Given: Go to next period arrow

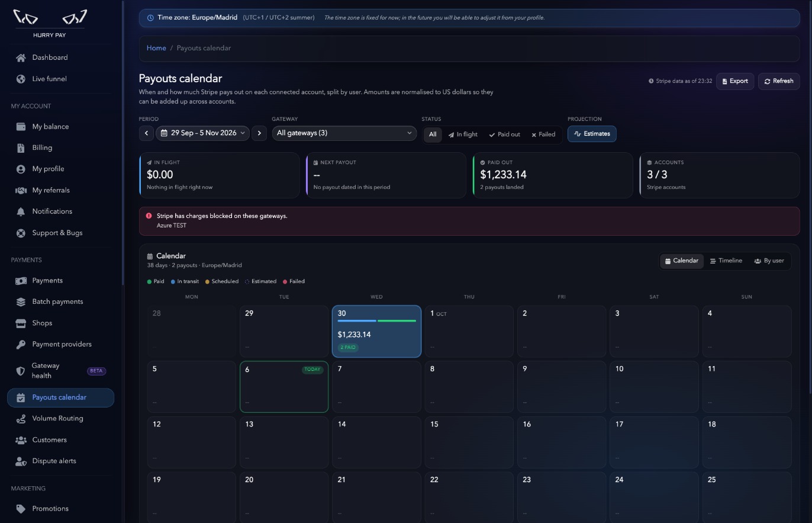Looking at the screenshot, I should (x=259, y=133).
